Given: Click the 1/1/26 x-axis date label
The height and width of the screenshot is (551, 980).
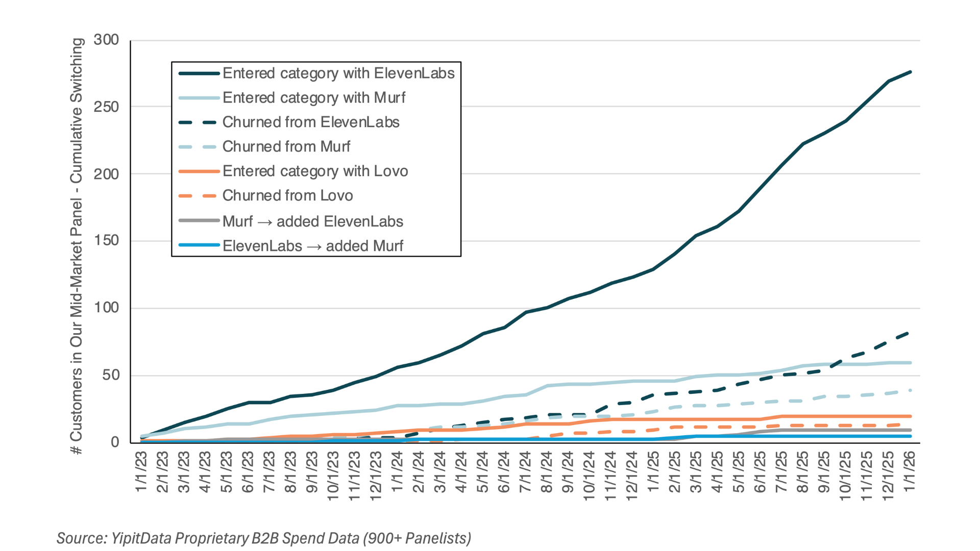Looking at the screenshot, I should 909,472.
